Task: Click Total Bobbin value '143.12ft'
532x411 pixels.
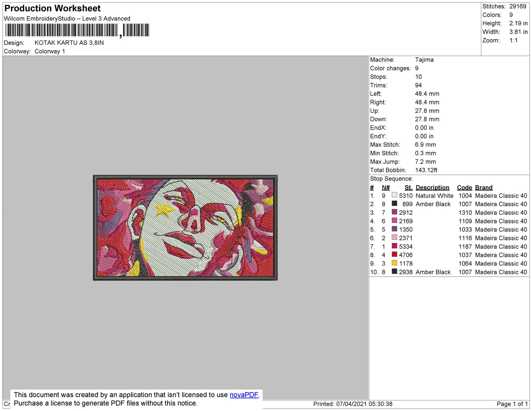Action: point(426,170)
